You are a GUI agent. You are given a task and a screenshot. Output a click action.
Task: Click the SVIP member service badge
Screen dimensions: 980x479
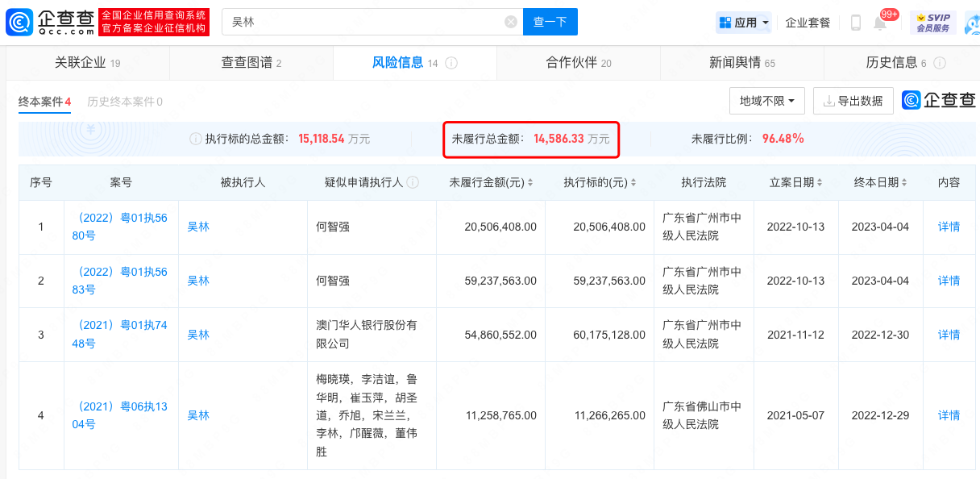(932, 23)
